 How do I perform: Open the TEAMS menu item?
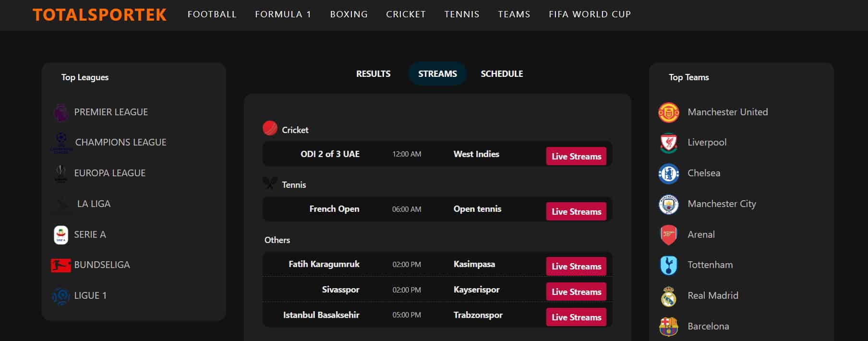click(x=514, y=14)
